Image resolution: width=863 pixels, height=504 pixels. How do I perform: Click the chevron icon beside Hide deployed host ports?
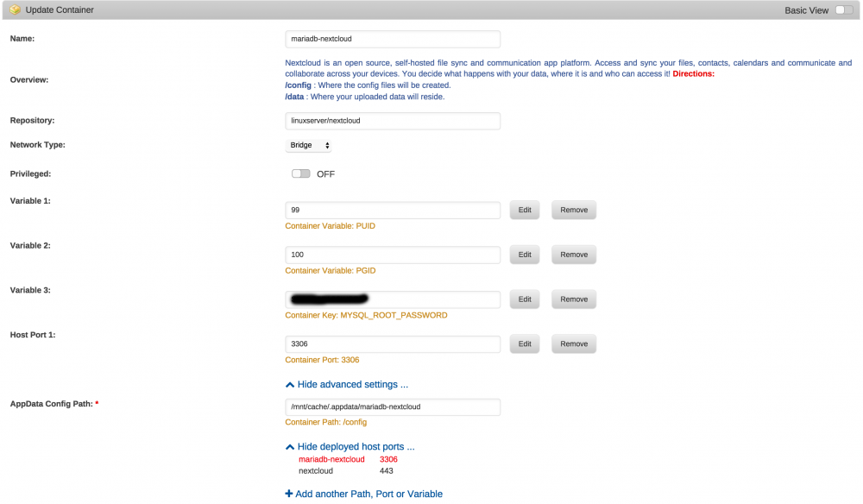[289, 447]
